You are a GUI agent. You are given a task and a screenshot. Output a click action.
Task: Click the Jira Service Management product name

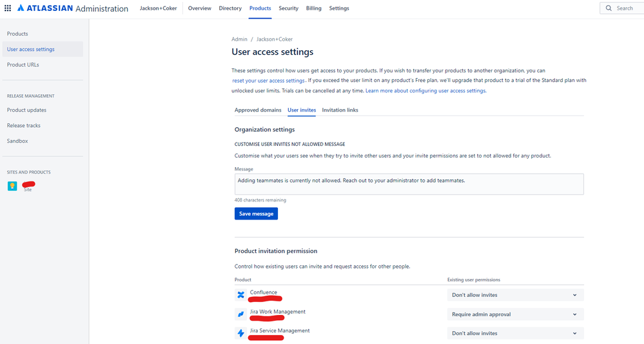pos(280,330)
